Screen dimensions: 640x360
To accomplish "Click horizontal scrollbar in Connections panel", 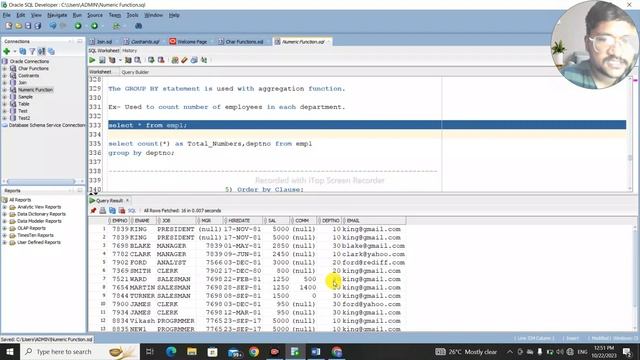I will (41, 181).
